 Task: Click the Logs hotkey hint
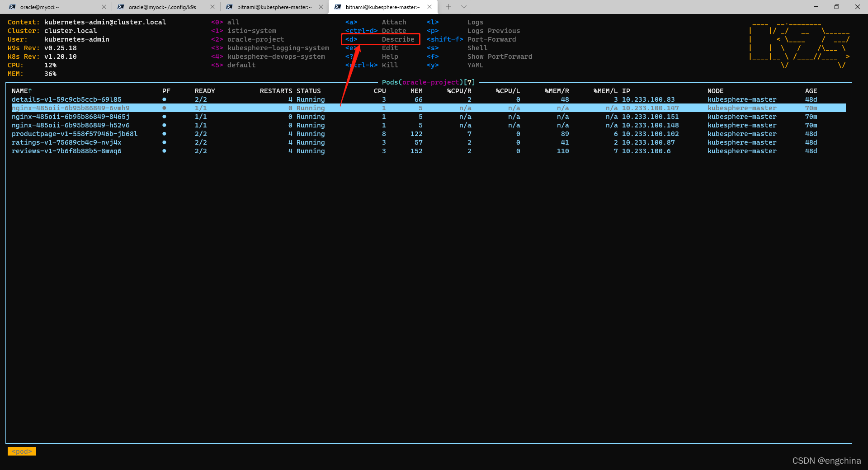click(455, 22)
